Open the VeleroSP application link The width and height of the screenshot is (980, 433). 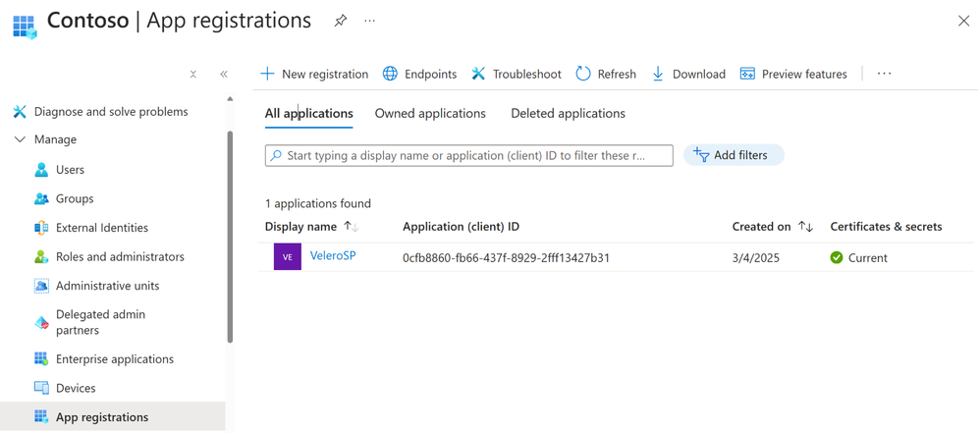tap(333, 255)
